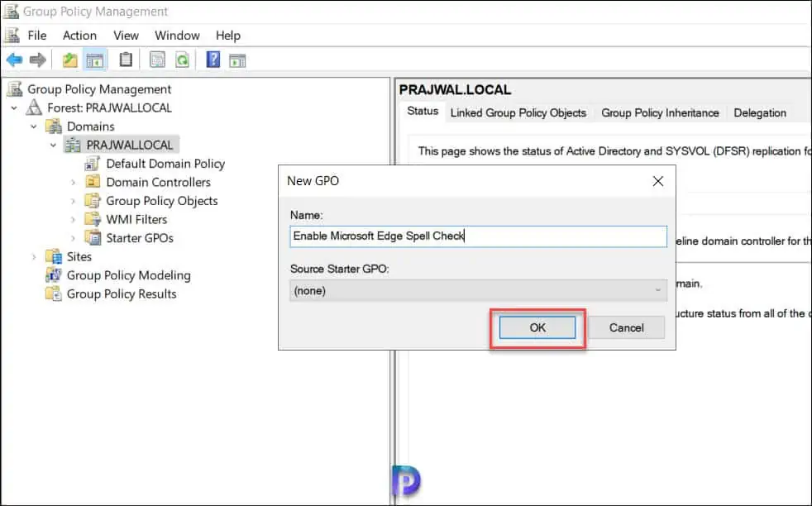Click the Default Domain Policy icon
The image size is (812, 506).
[x=93, y=164]
